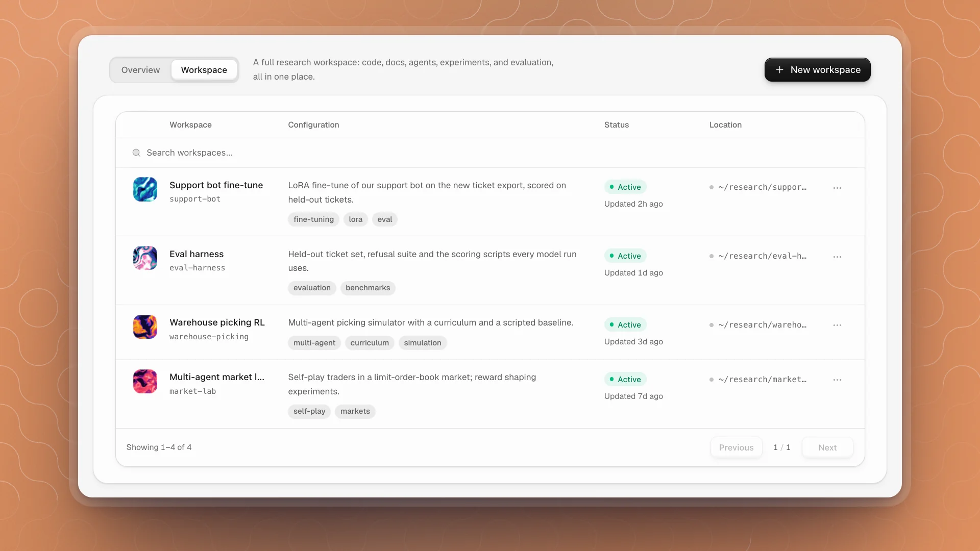Click the Active badge in Eval harness row
980x551 pixels.
coord(625,256)
